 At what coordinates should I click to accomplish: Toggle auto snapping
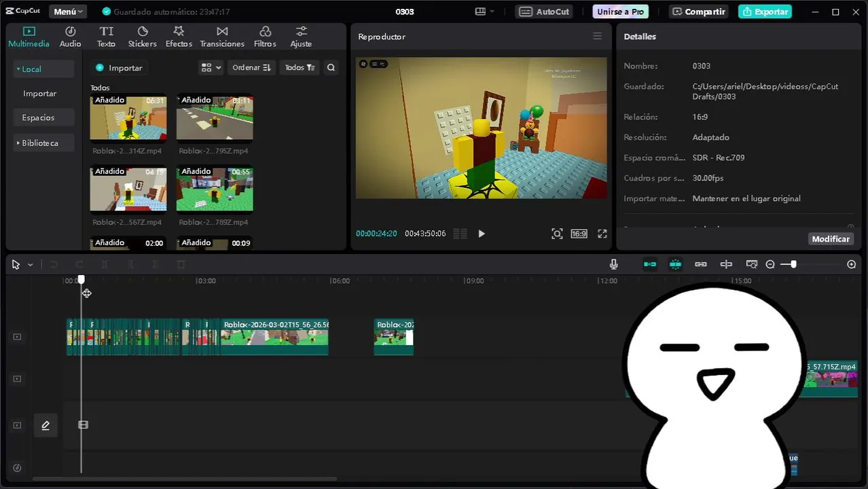(675, 264)
